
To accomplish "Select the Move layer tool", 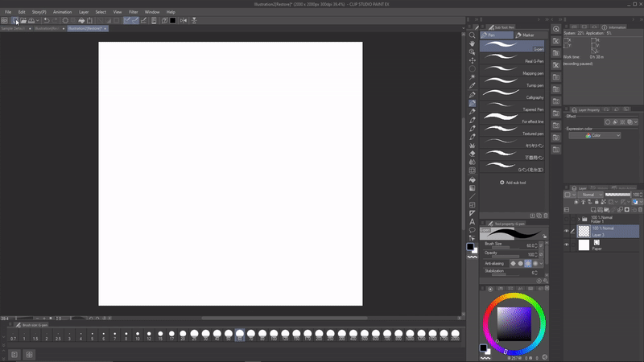I will coord(473,60).
